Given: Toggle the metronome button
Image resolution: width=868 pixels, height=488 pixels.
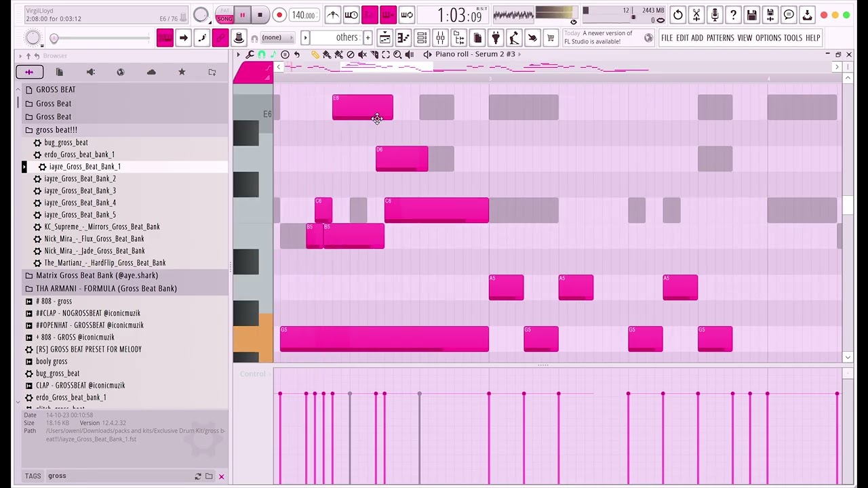Looking at the screenshot, I should [332, 15].
